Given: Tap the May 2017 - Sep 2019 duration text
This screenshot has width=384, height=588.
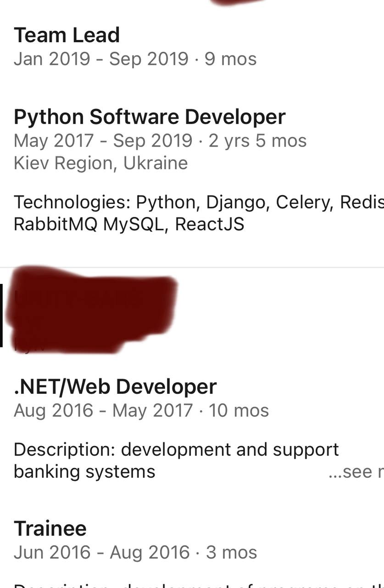Looking at the screenshot, I should (160, 141).
